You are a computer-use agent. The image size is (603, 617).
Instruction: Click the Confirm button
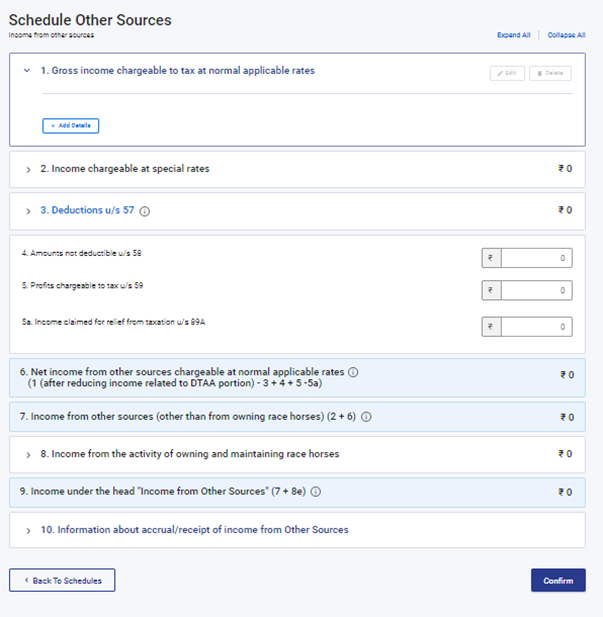click(558, 580)
